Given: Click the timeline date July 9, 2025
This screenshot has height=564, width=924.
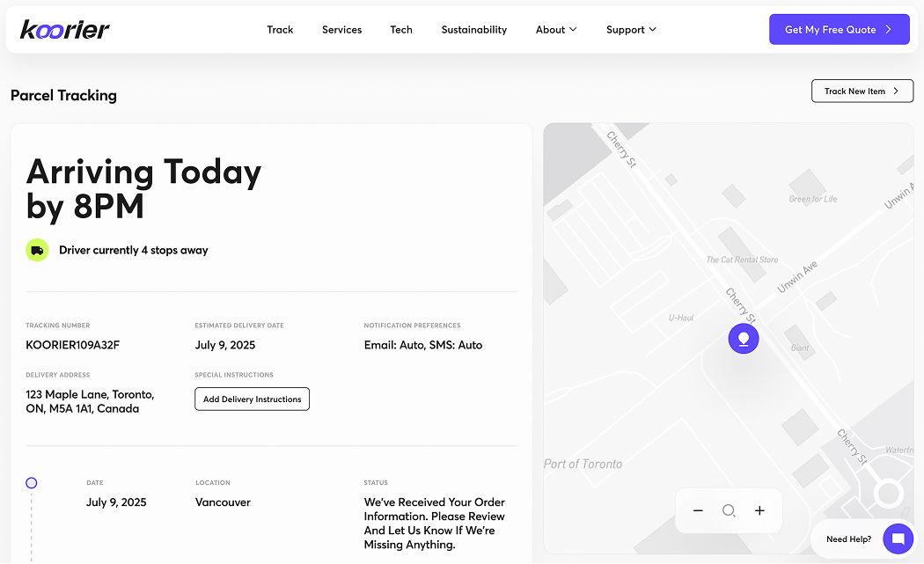Looking at the screenshot, I should pos(116,502).
